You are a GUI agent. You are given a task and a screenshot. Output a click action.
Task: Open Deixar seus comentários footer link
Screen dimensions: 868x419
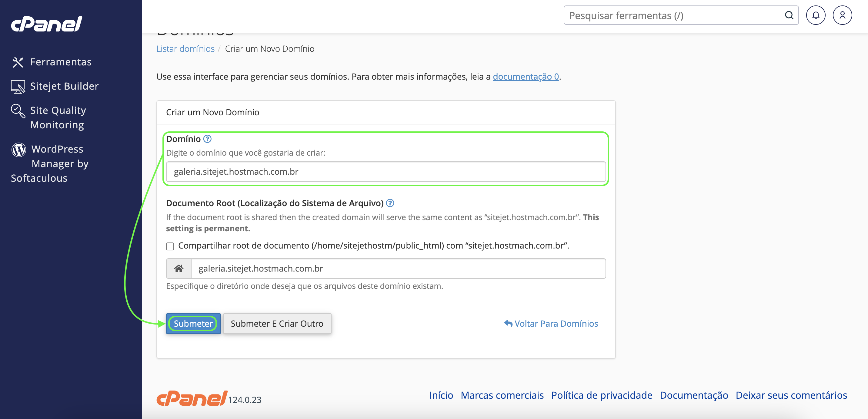791,395
